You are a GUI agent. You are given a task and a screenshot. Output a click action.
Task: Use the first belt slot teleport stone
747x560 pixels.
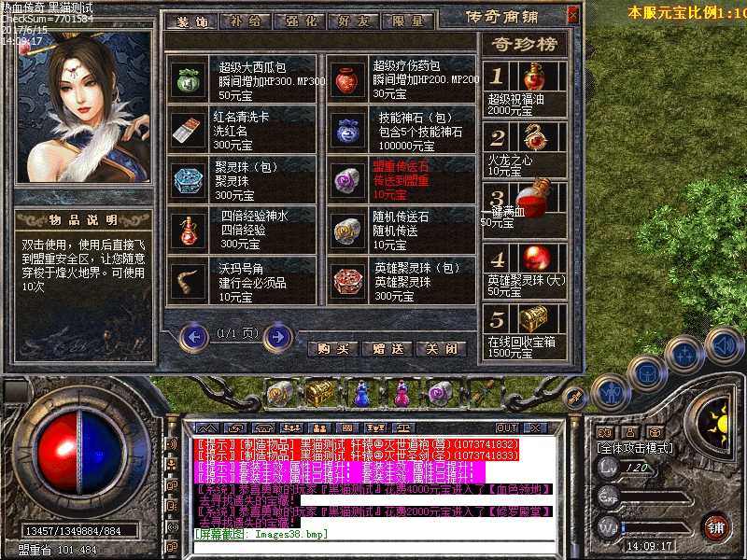[x=281, y=393]
